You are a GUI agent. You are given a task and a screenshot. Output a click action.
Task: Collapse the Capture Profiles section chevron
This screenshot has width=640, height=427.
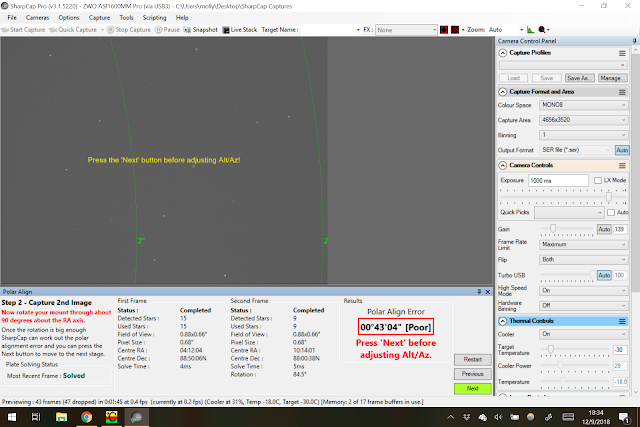click(503, 53)
